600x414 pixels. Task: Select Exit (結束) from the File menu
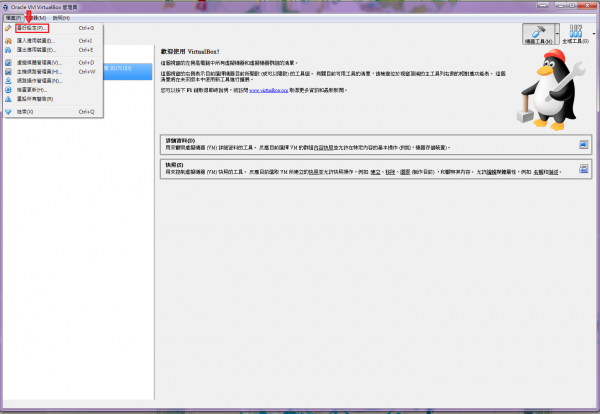click(26, 112)
